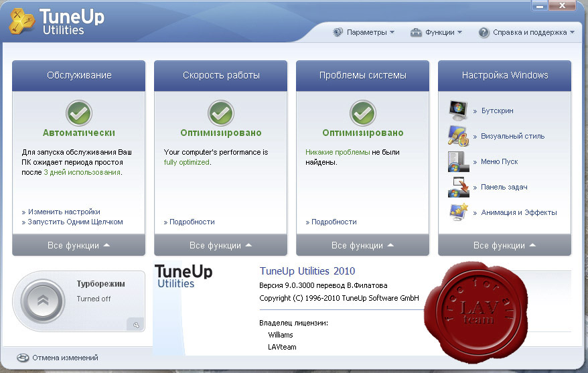Select the Настройка Windows panel header
The height and width of the screenshot is (373, 588).
[x=505, y=76]
